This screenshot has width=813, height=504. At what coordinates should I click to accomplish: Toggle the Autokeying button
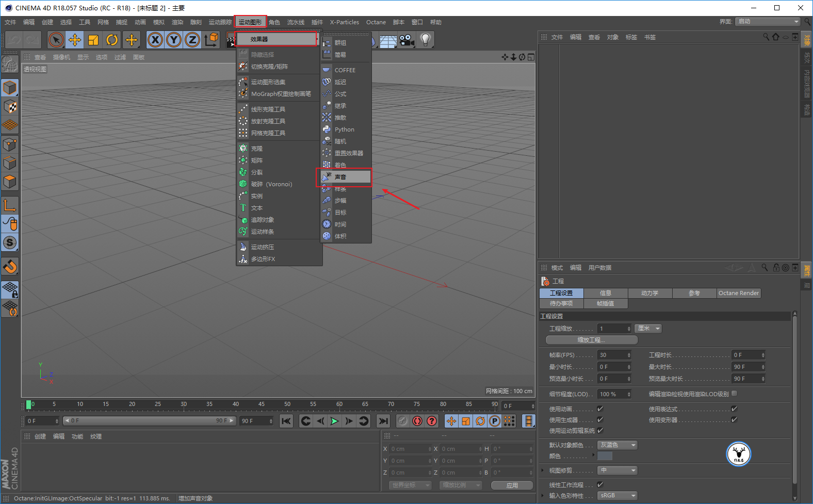coord(417,421)
